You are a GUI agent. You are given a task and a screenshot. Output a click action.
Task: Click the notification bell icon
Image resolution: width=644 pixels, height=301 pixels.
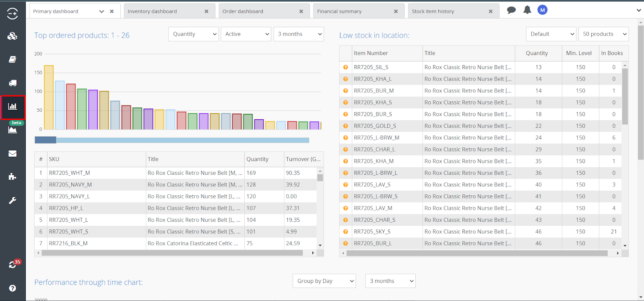coord(527,10)
